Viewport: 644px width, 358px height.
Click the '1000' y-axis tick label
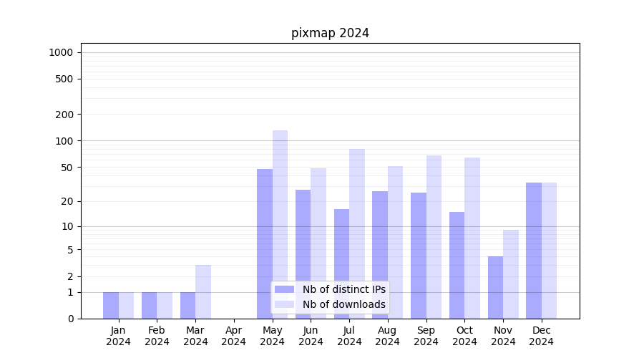(61, 52)
